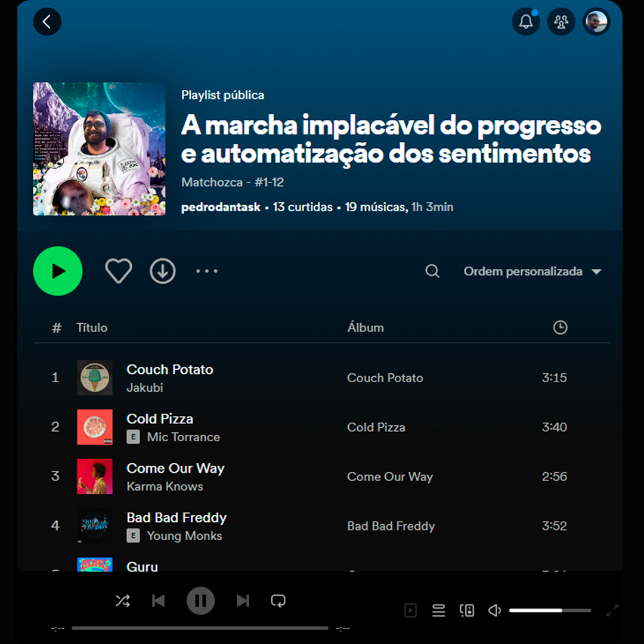Image resolution: width=644 pixels, height=644 pixels.
Task: Like the playlist with the heart
Action: (118, 271)
